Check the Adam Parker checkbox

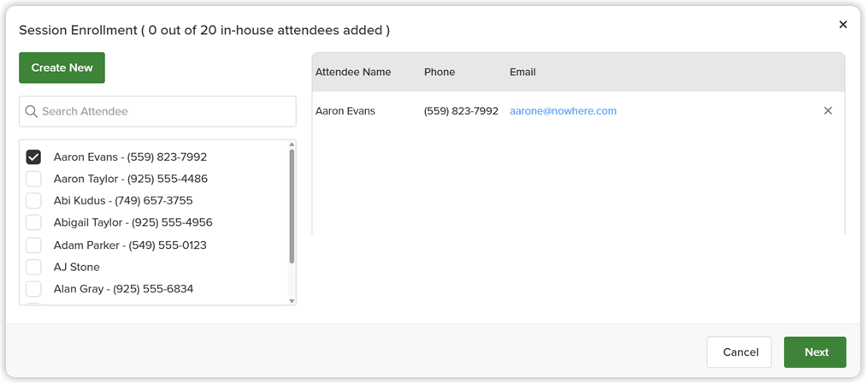click(x=33, y=245)
